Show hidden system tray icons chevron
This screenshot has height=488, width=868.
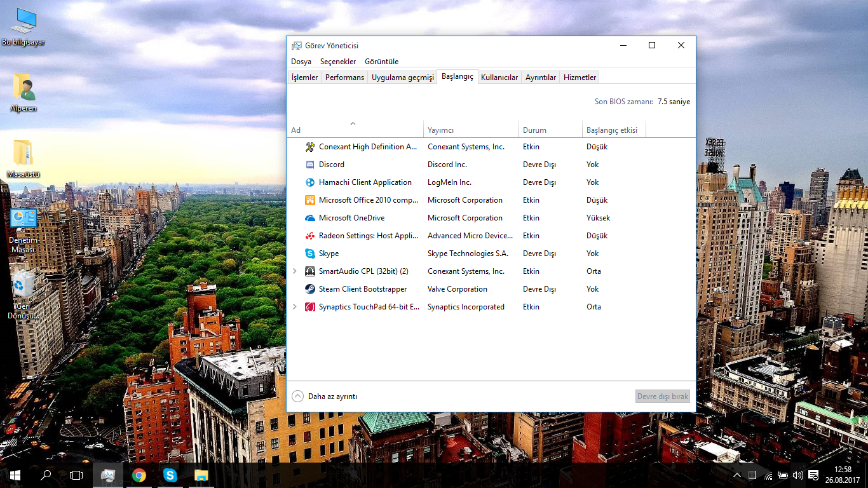[x=737, y=475]
